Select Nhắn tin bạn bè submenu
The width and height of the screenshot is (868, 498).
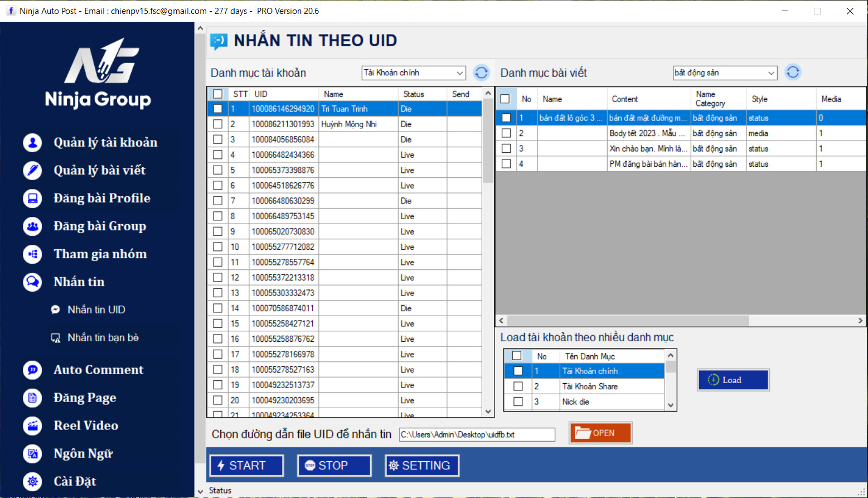click(103, 337)
